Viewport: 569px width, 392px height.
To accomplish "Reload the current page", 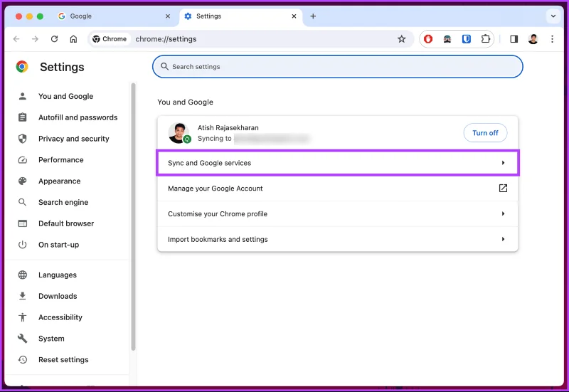I will 55,39.
